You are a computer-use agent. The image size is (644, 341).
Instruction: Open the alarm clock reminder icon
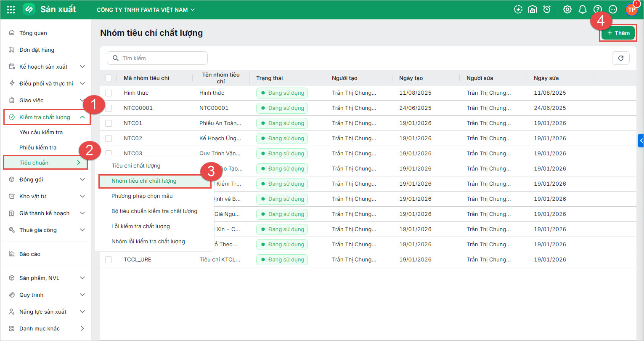[547, 9]
